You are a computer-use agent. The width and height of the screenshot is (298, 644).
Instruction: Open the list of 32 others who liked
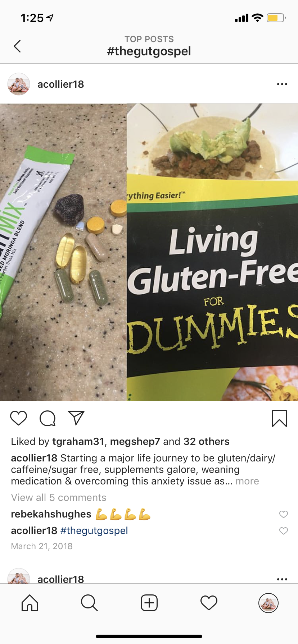coord(207,442)
